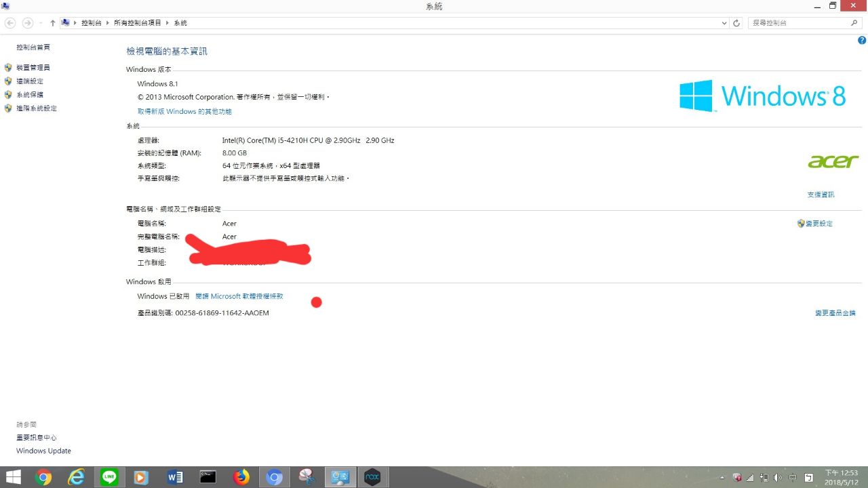868x488 pixels.
Task: Click the shield icon beside 裝置管理員
Action: point(8,68)
